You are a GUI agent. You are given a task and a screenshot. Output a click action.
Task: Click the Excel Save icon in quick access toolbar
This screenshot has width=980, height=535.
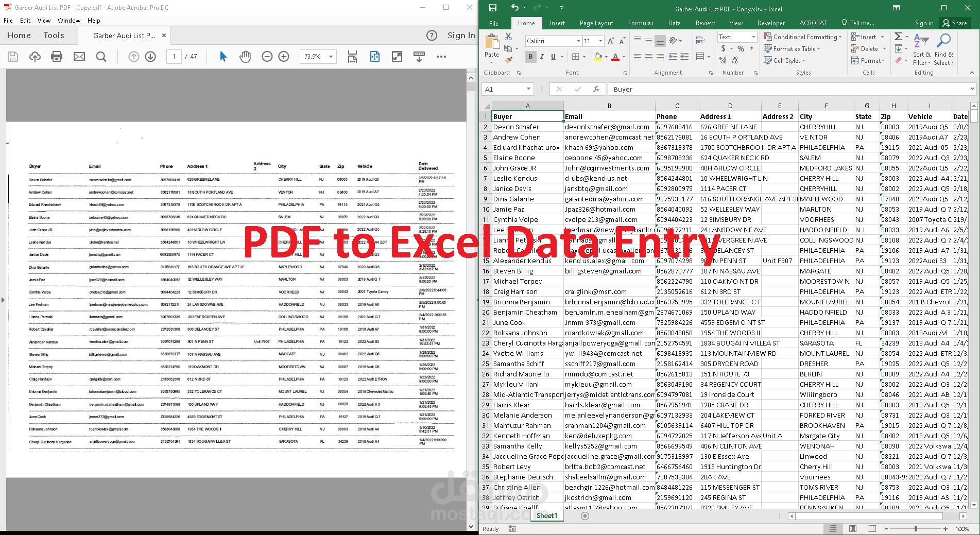(x=493, y=8)
